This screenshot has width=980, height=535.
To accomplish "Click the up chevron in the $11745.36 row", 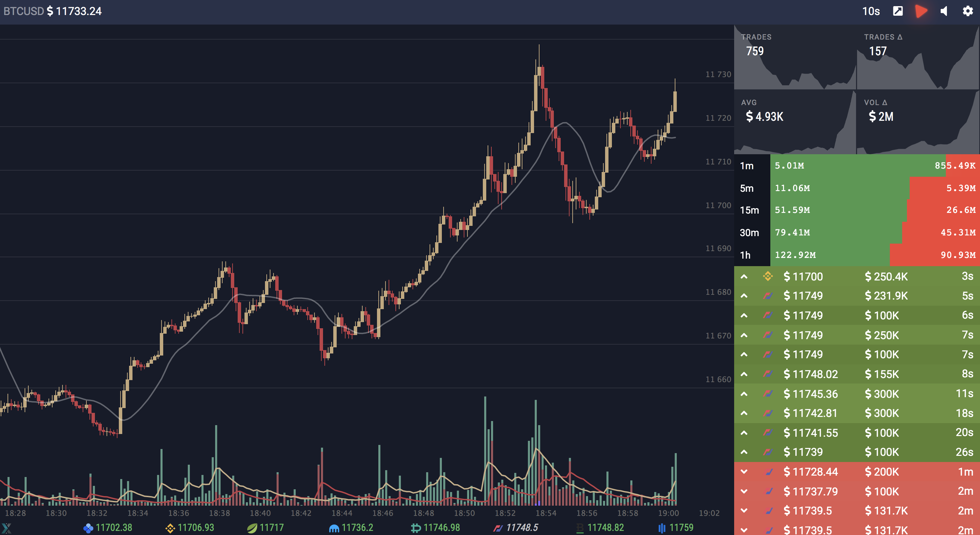I will [x=744, y=393].
